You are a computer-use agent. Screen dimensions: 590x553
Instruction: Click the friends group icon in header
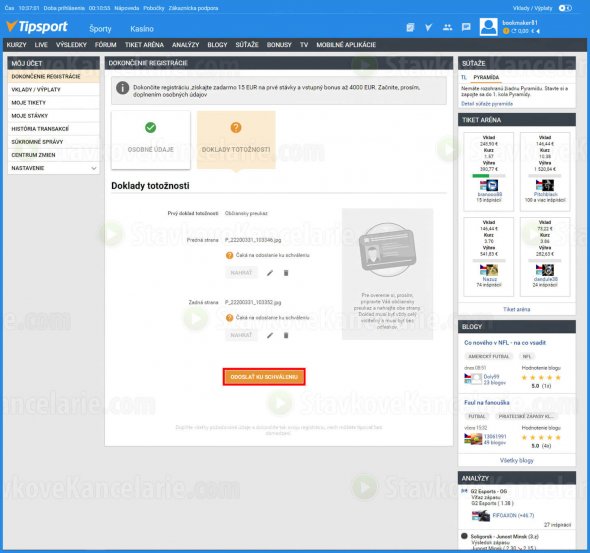(x=447, y=27)
